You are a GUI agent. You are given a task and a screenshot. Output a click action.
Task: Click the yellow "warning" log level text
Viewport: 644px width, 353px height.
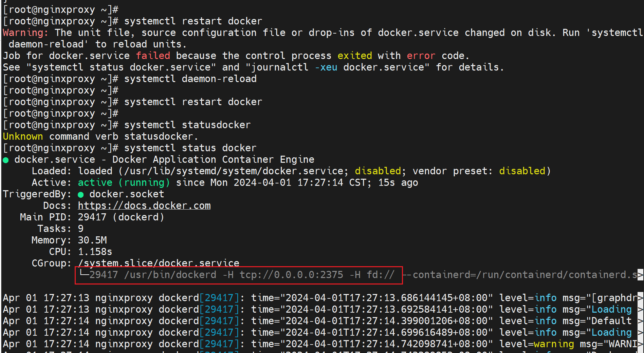click(553, 344)
